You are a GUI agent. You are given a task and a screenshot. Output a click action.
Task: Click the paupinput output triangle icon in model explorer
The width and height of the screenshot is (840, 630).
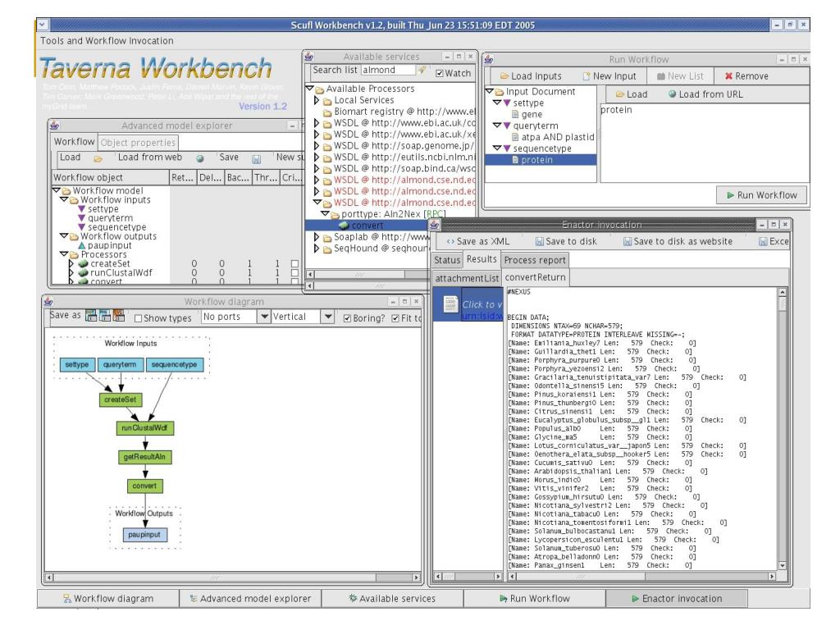(x=82, y=245)
